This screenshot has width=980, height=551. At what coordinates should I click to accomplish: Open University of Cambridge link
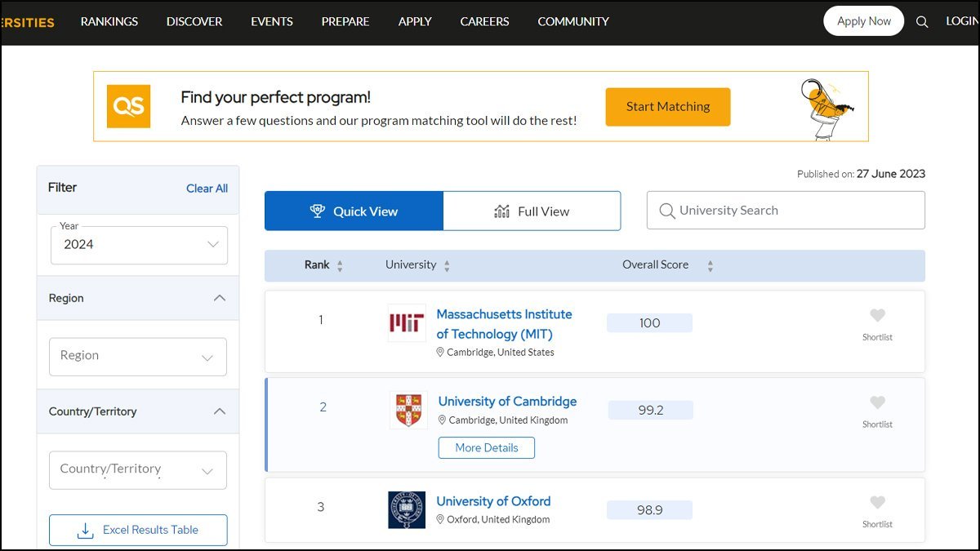pyautogui.click(x=507, y=402)
